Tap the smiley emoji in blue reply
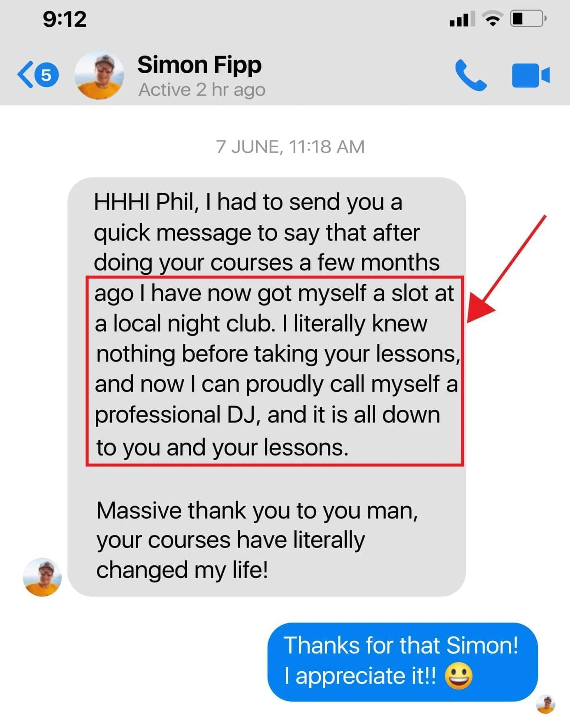The height and width of the screenshot is (728, 570). [459, 677]
